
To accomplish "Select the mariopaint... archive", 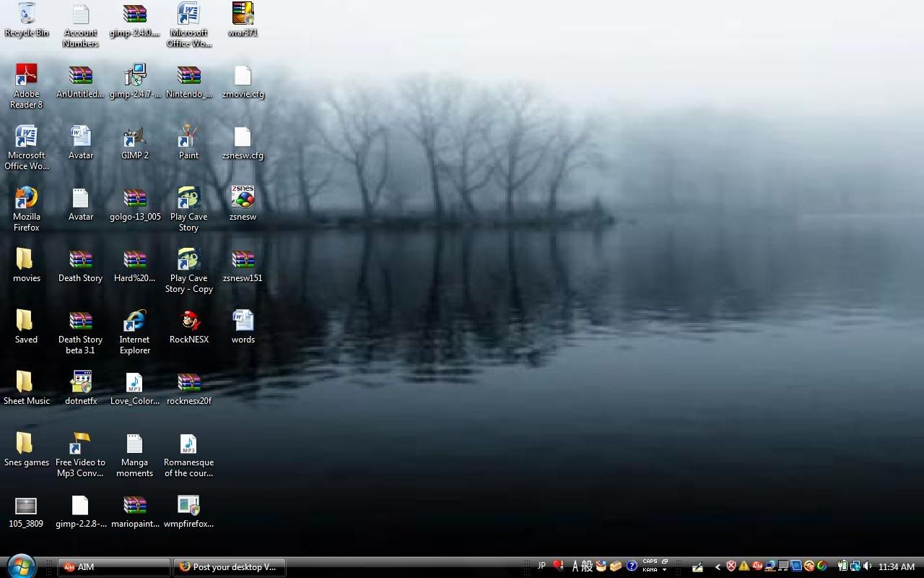I will [x=135, y=512].
